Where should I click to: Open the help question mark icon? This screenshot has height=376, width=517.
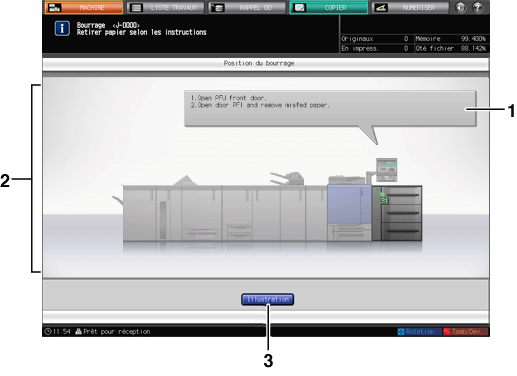coord(478,7)
